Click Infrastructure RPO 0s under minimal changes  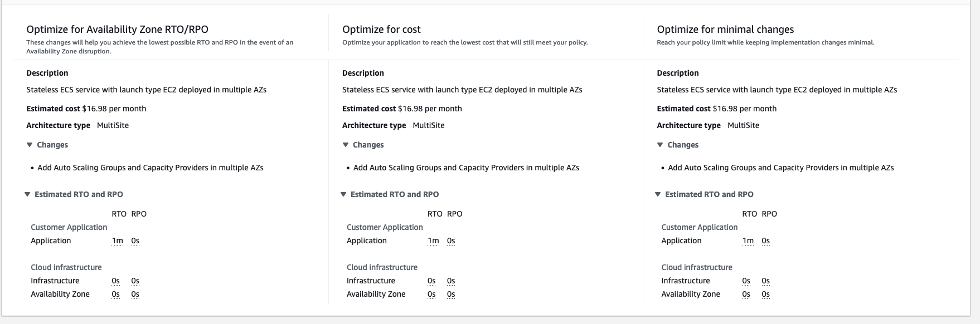tap(765, 281)
